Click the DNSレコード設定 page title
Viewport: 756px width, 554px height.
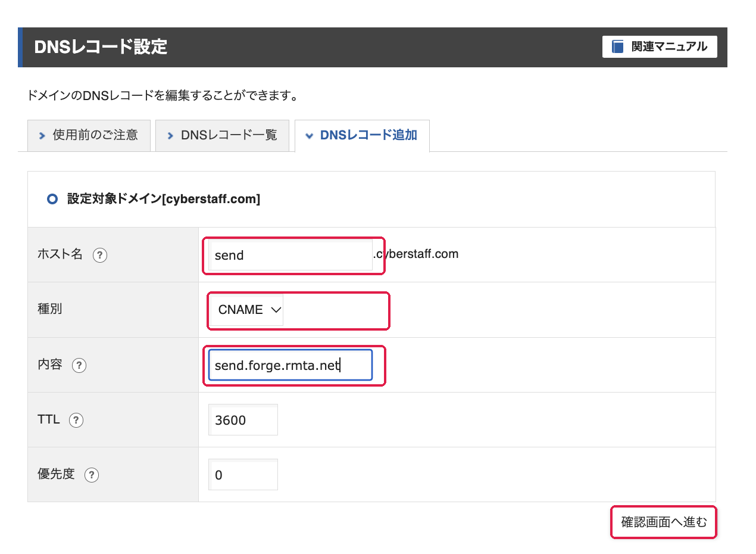pyautogui.click(x=101, y=46)
